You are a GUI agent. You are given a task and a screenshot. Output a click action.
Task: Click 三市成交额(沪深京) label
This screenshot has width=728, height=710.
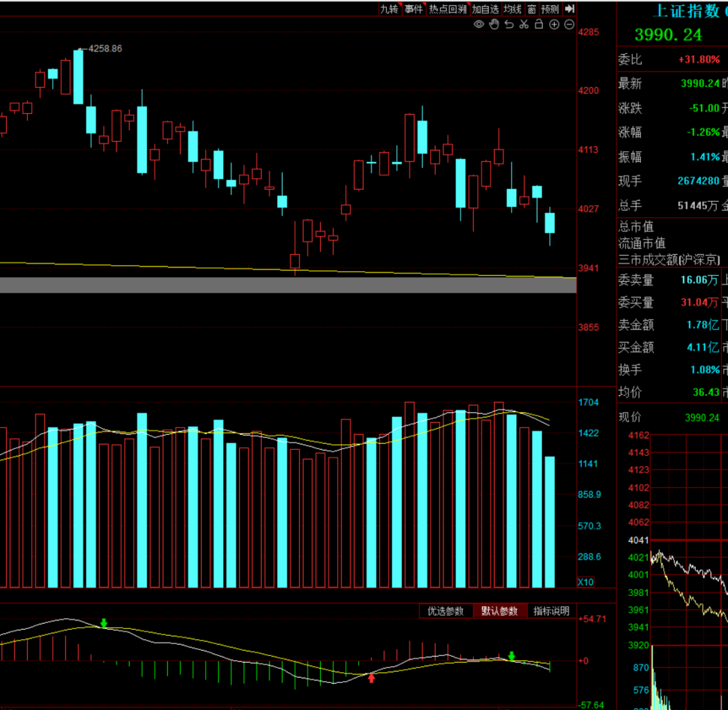click(x=669, y=260)
